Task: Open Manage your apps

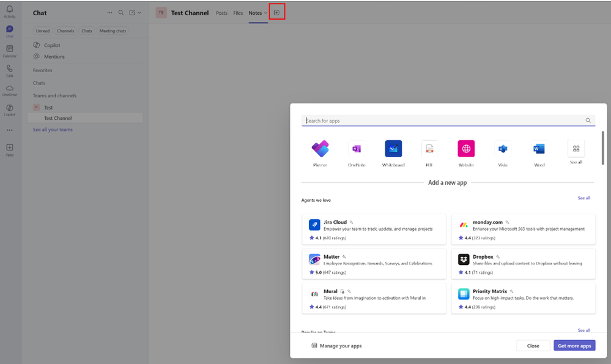Action: click(x=336, y=346)
